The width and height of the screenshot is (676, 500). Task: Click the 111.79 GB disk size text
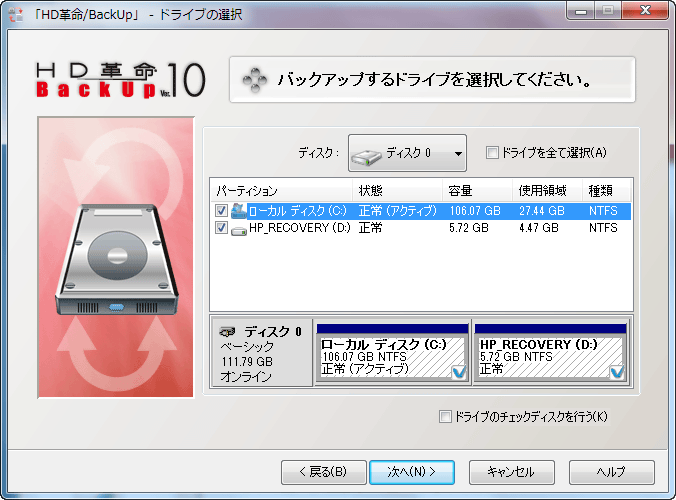[247, 362]
